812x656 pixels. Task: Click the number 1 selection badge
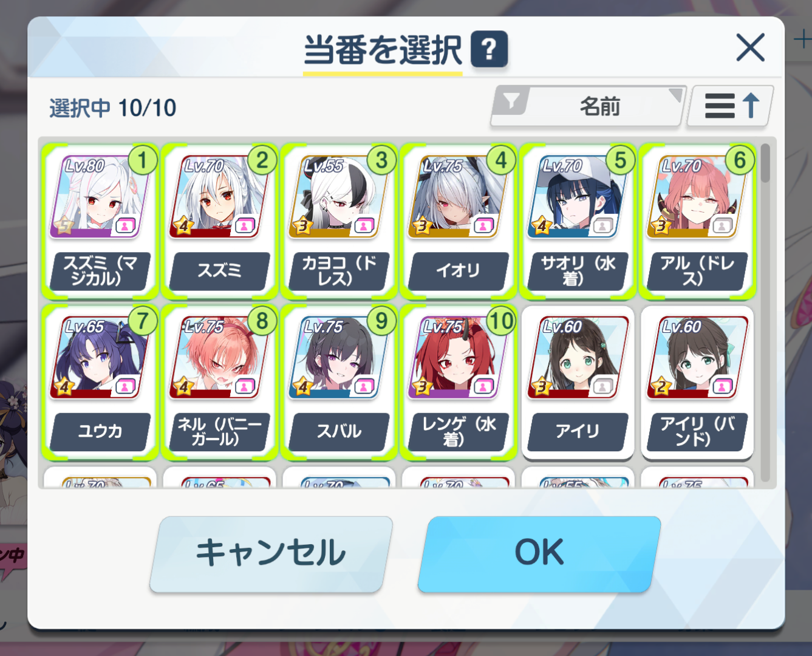[143, 160]
